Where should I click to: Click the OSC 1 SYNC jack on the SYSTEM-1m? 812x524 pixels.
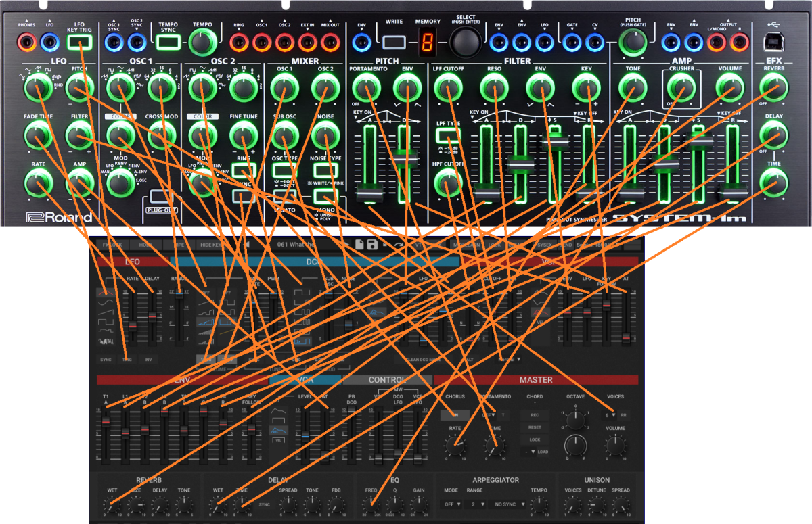(x=113, y=43)
